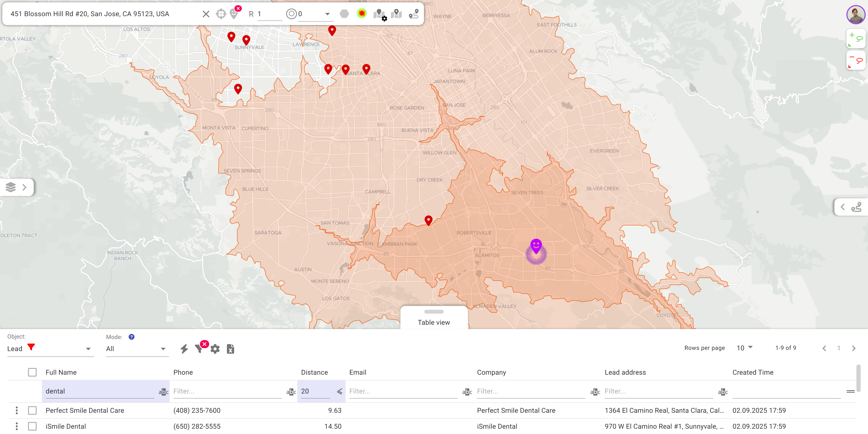The image size is (868, 434).
Task: Open table settings gear icon
Action: click(215, 349)
